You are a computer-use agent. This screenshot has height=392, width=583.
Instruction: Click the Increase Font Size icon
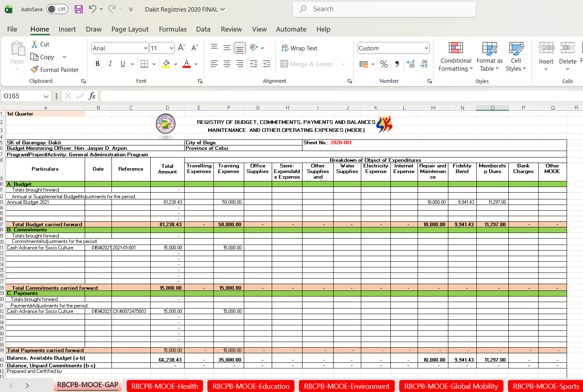[x=181, y=48]
